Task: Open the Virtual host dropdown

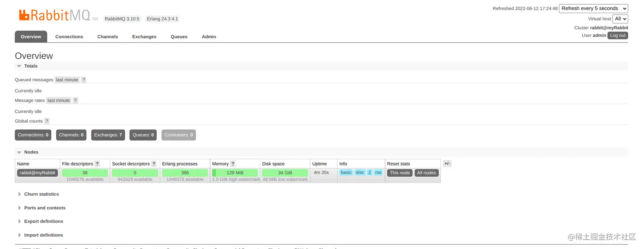Action: point(620,19)
